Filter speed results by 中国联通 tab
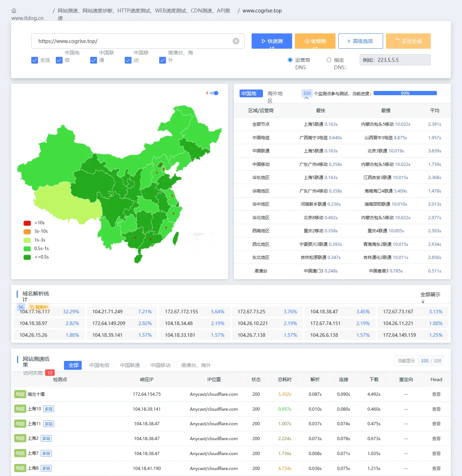Viewport: 462px width, 476px height. click(x=130, y=365)
